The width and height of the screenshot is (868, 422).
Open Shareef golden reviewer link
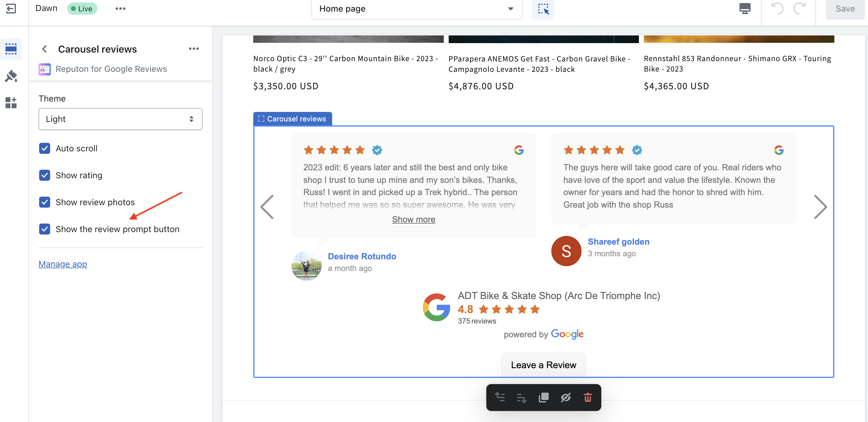pos(618,242)
